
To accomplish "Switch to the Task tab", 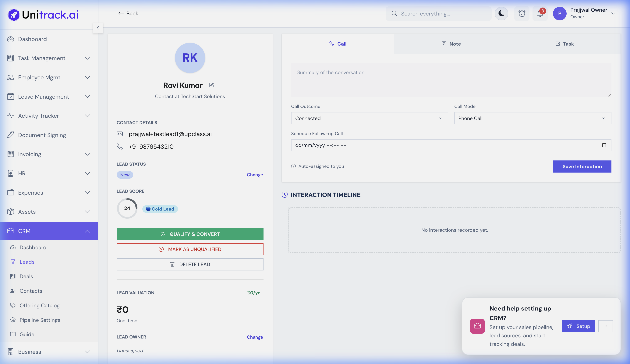I will coord(564,44).
